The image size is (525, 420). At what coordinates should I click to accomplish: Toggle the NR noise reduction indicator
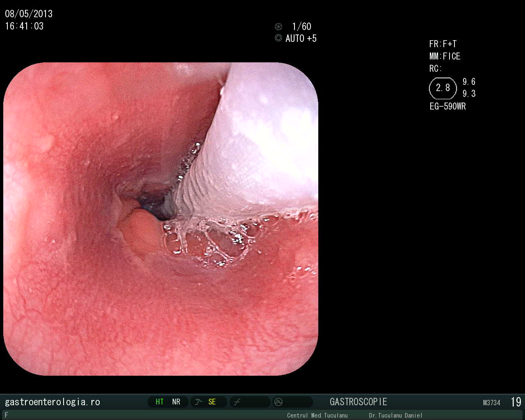[176, 402]
